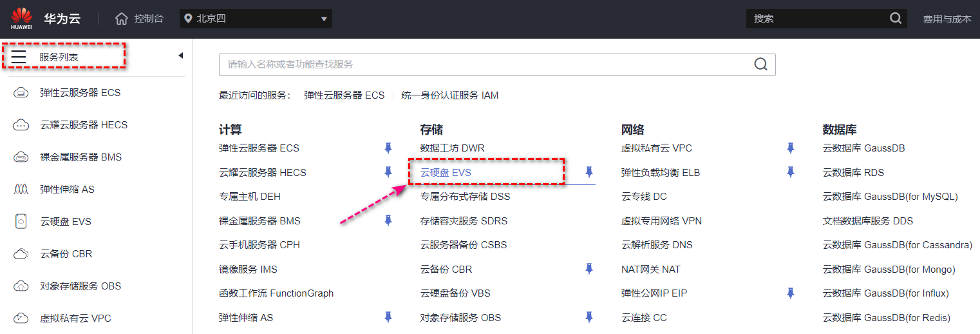Open 函数工作流 FunctionGraph service

pos(276,293)
